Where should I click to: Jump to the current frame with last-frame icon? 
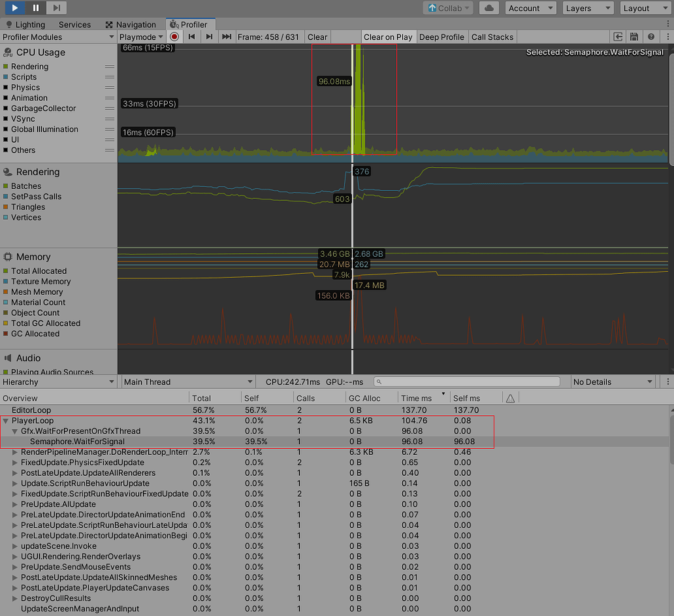pyautogui.click(x=226, y=37)
